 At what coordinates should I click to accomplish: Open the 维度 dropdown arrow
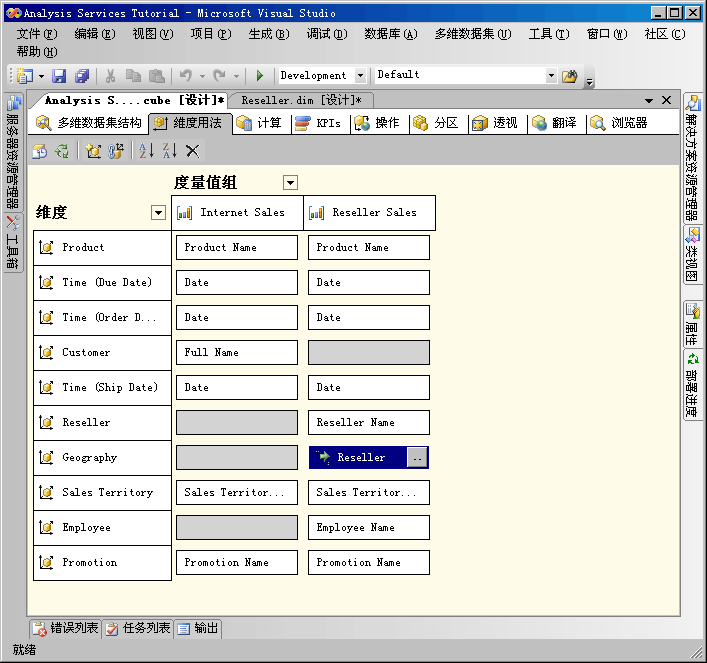pos(158,212)
